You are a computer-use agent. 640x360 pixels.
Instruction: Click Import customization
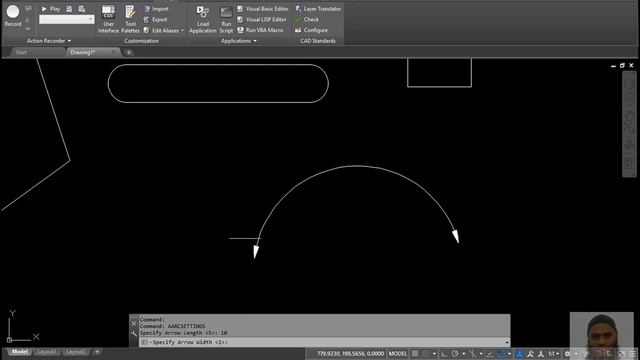pyautogui.click(x=156, y=9)
